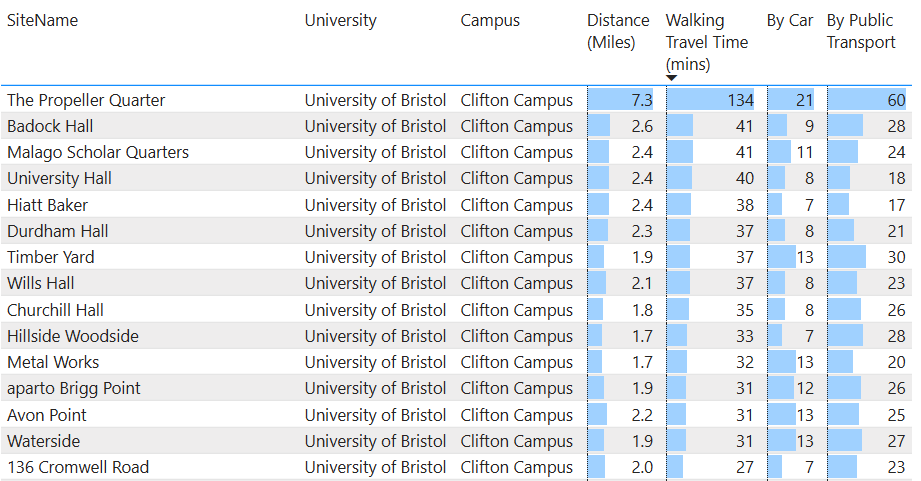Sort by the SiteName column header
This screenshot has height=481, width=921.
tap(42, 21)
